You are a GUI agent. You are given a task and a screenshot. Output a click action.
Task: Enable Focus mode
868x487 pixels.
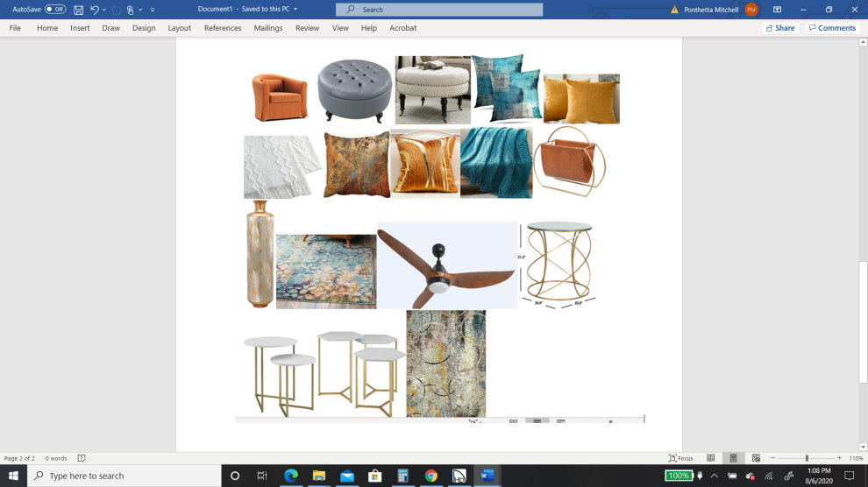(681, 458)
